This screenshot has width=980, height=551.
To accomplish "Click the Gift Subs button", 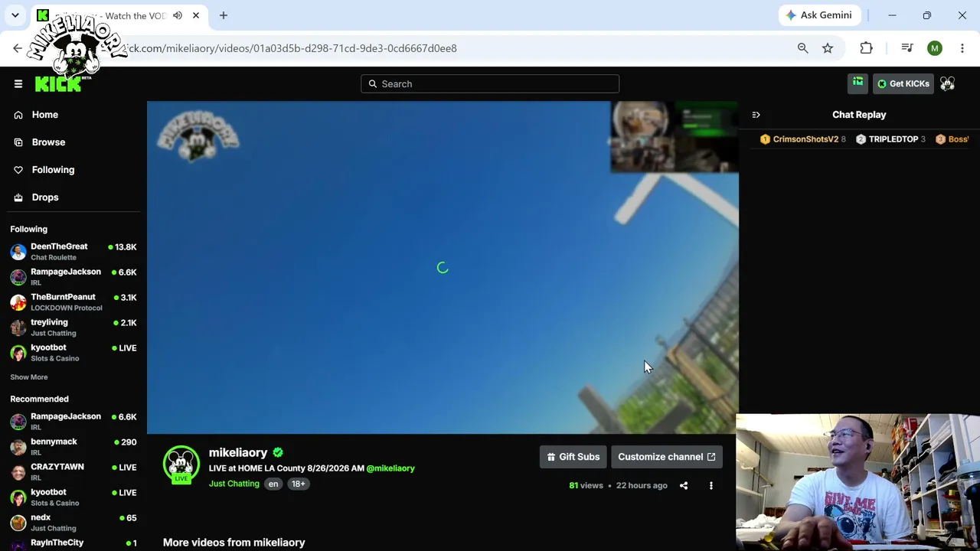I will [x=573, y=457].
